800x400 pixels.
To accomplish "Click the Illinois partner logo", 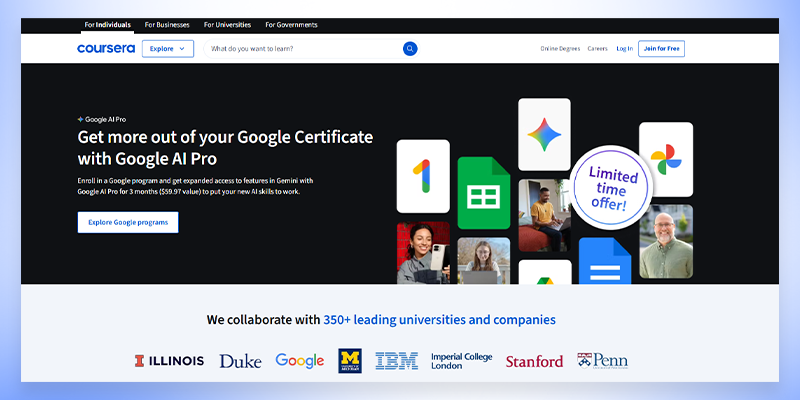I will (169, 361).
